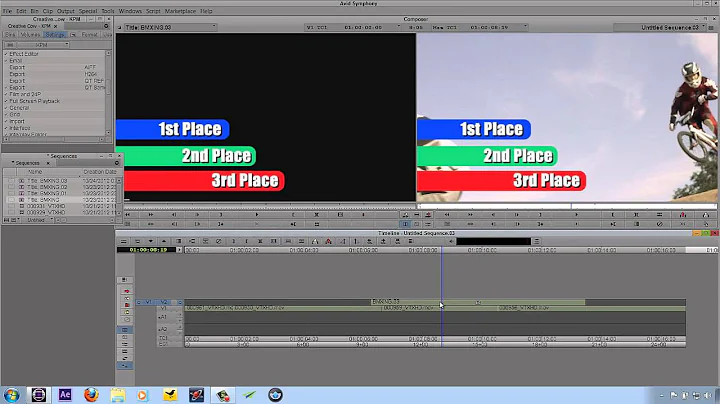Toggle the TC1 timecode track selector
The image size is (720, 404).
click(163, 338)
